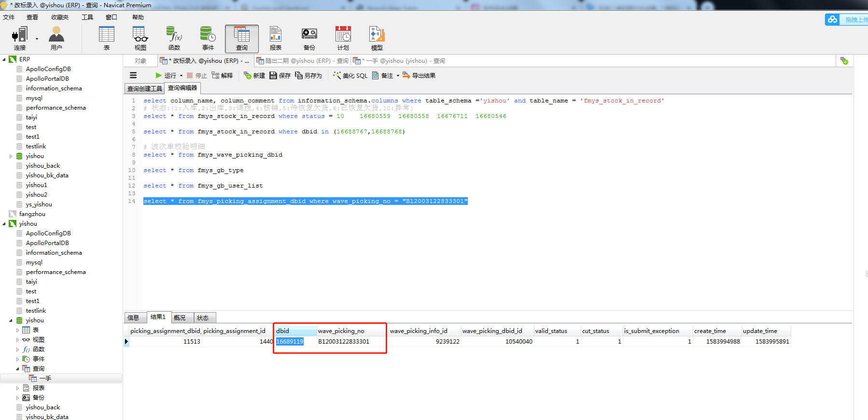The height and width of the screenshot is (420, 868).
Task: Switch to the 一手 @yishou (yishou) query tab
Action: pyautogui.click(x=400, y=61)
